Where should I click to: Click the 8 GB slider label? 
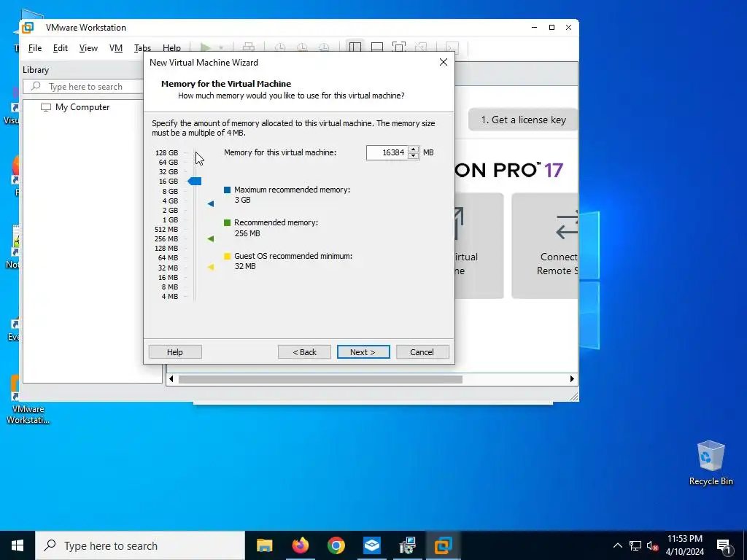[x=170, y=192]
